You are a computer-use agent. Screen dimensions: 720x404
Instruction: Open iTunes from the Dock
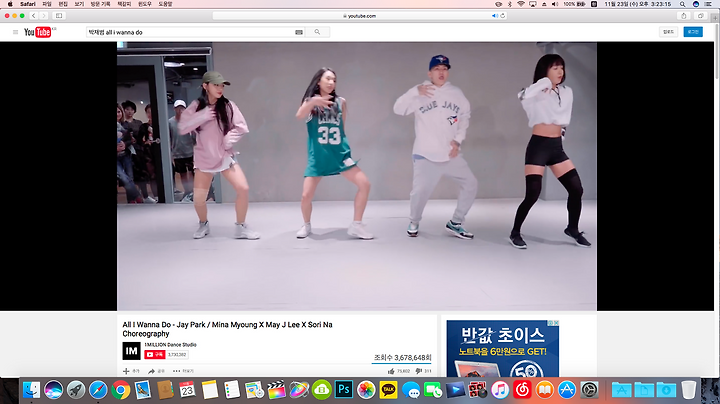pyautogui.click(x=500, y=390)
